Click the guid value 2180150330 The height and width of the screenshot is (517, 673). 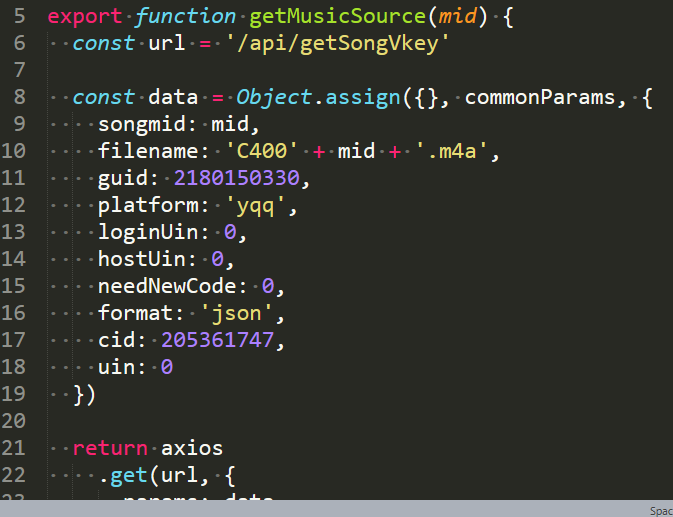tap(236, 178)
